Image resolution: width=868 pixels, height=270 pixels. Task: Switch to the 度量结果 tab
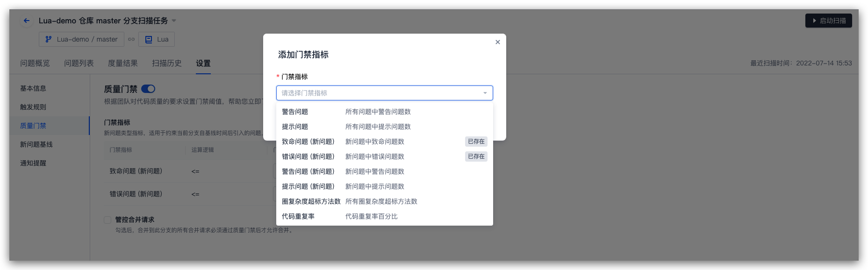pyautogui.click(x=123, y=63)
